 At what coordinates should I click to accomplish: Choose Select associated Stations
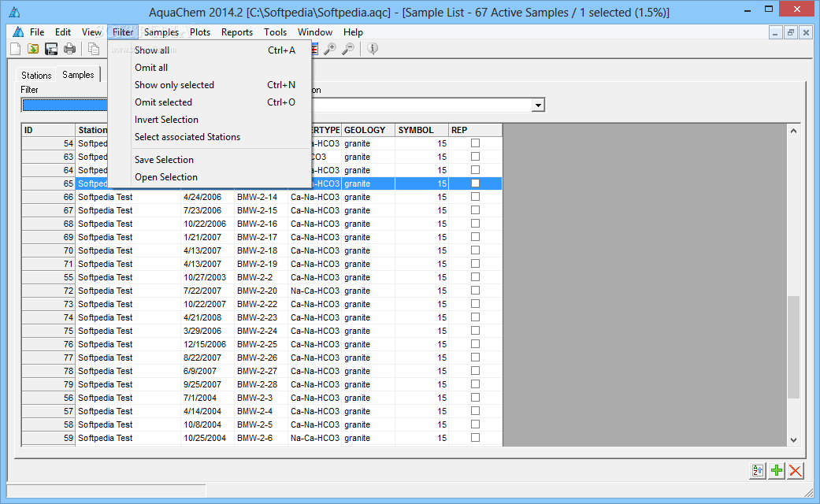click(210, 136)
